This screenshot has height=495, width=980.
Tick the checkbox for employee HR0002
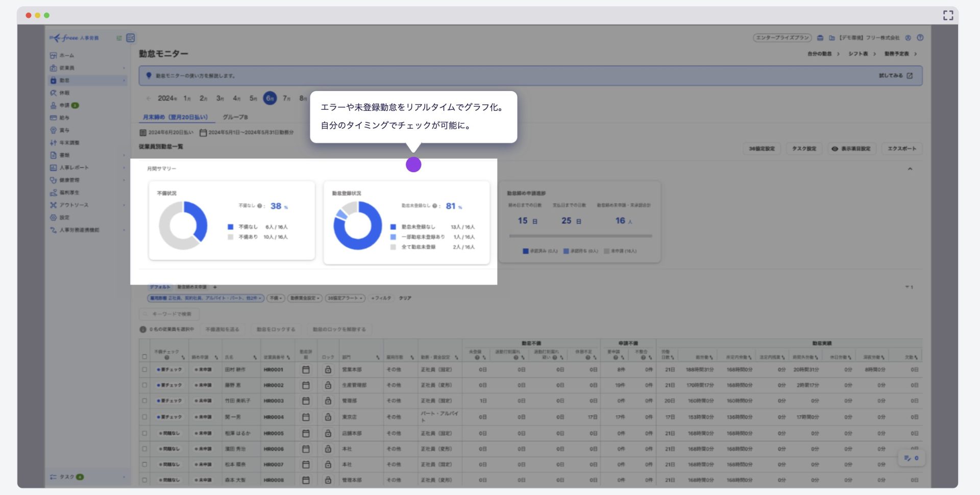point(145,385)
